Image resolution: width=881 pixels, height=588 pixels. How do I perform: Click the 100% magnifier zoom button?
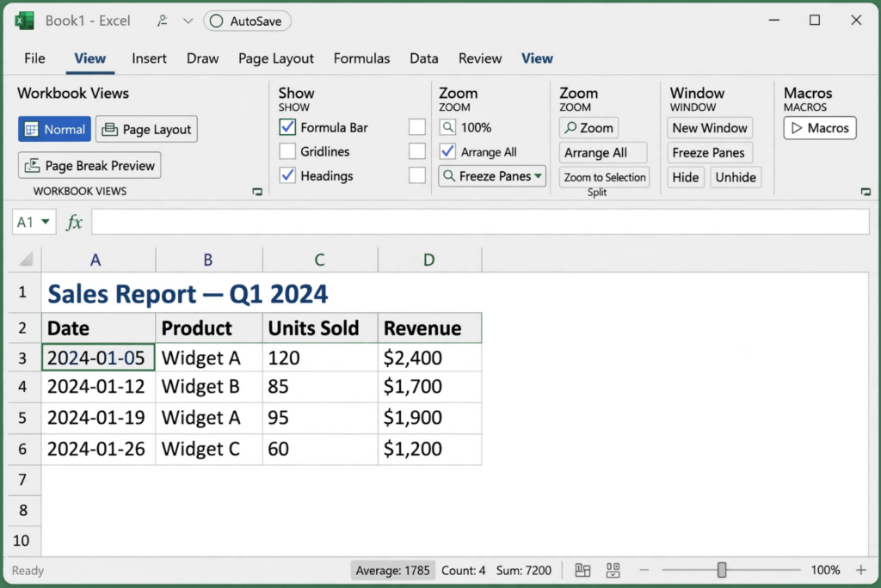coord(447,127)
